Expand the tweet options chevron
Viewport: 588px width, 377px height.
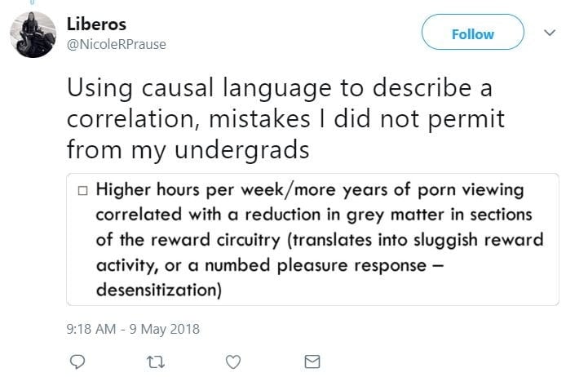click(x=550, y=33)
